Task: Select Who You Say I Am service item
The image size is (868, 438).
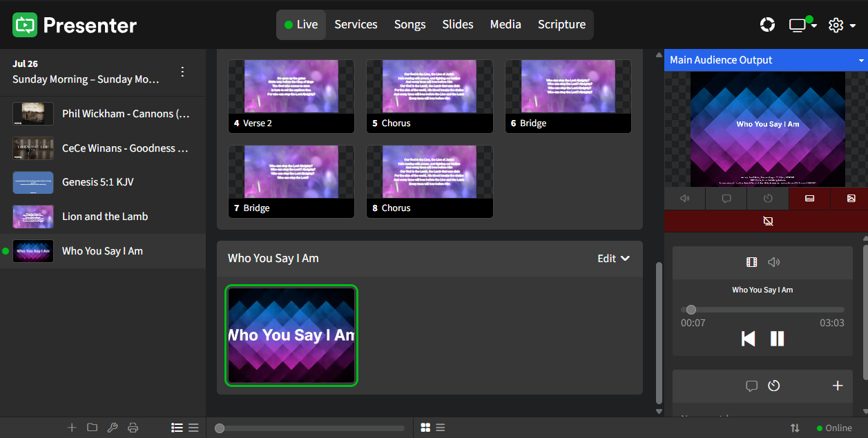Action: (x=103, y=251)
